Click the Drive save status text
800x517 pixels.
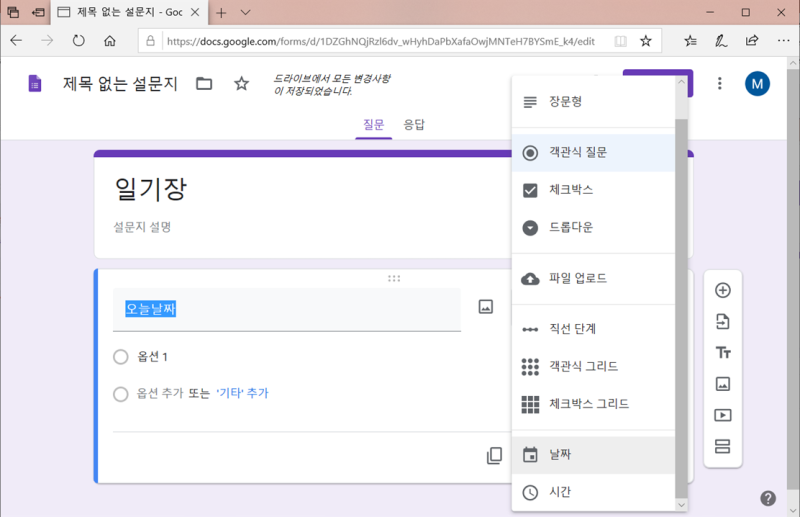coord(332,85)
